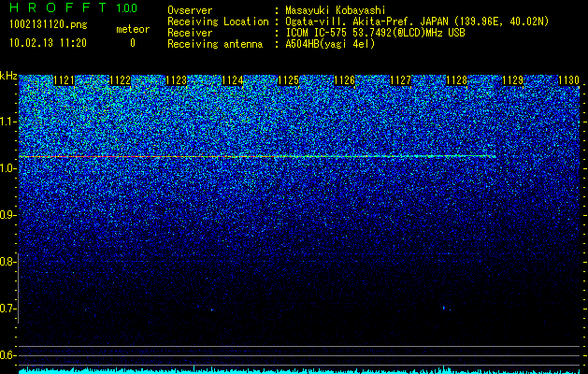Click the end of the carrier line before 1129
Viewport: 588px width, 374px height.
tap(494, 156)
